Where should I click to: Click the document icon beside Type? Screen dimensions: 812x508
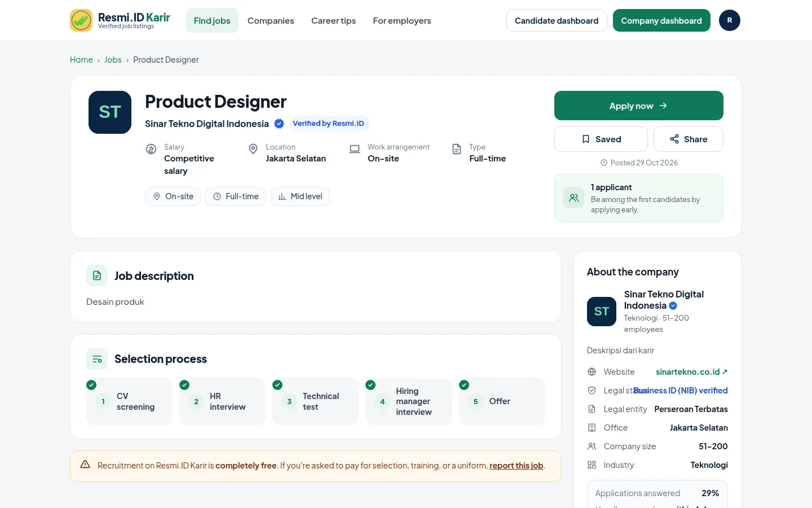pos(457,149)
